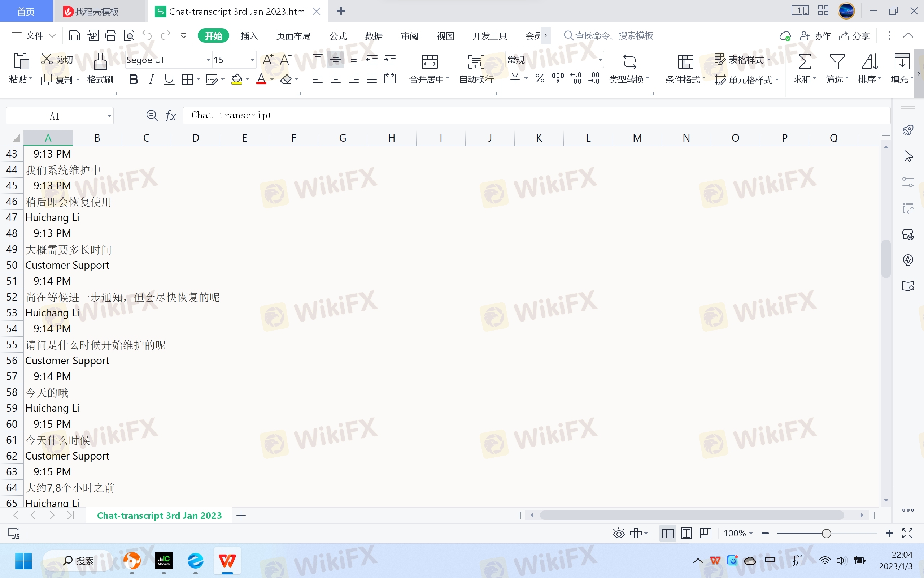Increase font size with A+ icon
Screen dimensions: 924x578
tap(268, 60)
